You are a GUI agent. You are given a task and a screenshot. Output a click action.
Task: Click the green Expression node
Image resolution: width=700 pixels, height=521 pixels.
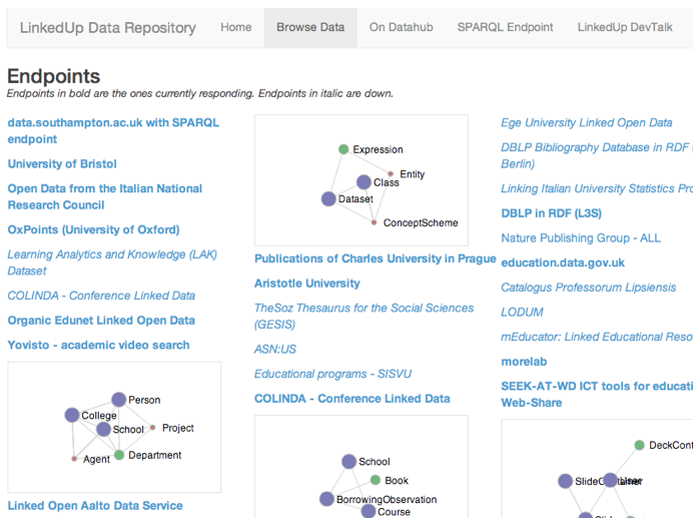(343, 149)
